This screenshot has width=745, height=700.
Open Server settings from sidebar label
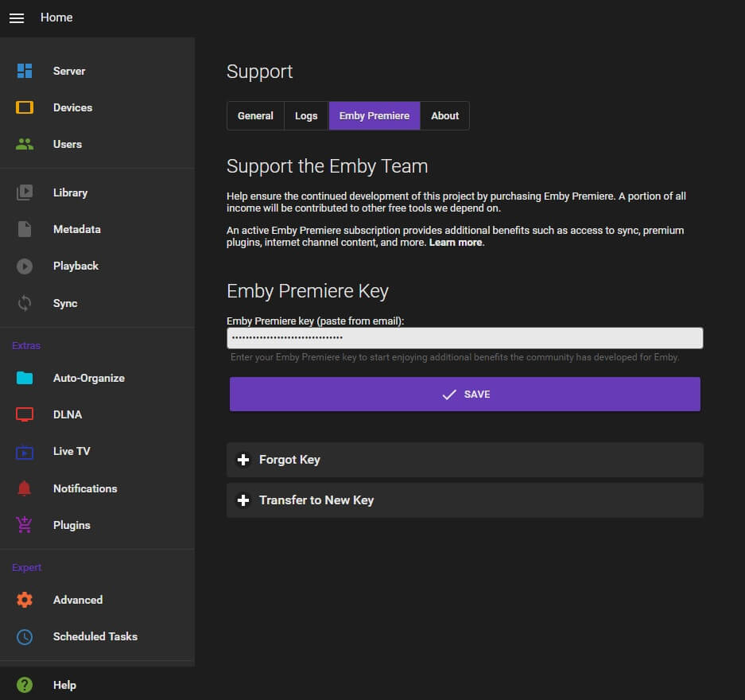pyautogui.click(x=69, y=71)
